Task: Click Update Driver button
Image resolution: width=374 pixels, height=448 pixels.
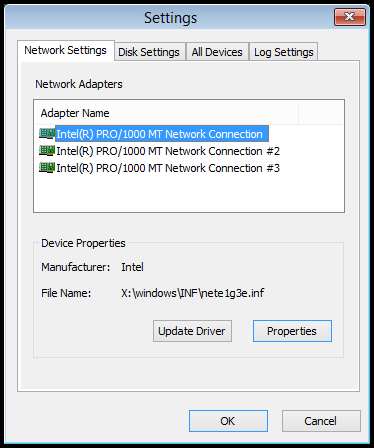Action: tap(192, 331)
